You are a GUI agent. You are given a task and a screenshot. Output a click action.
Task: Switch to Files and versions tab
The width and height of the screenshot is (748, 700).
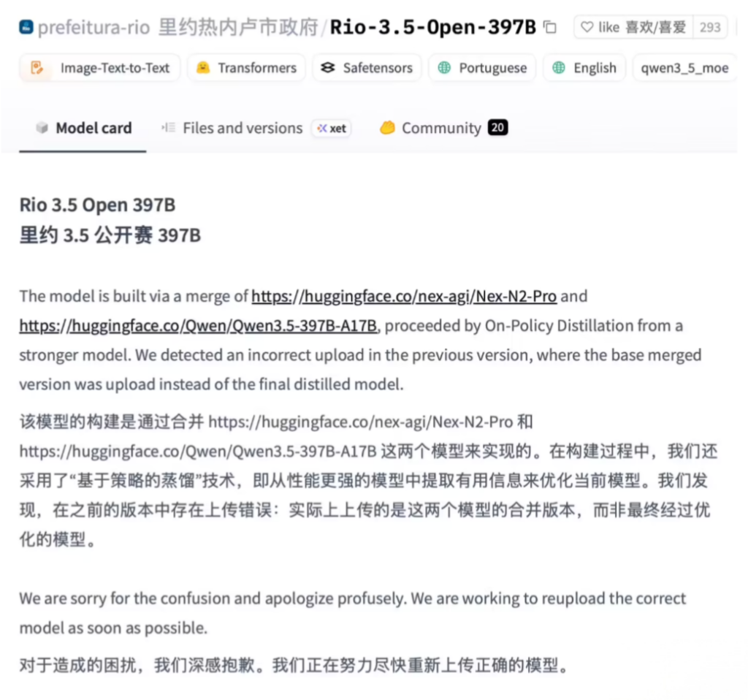point(243,128)
